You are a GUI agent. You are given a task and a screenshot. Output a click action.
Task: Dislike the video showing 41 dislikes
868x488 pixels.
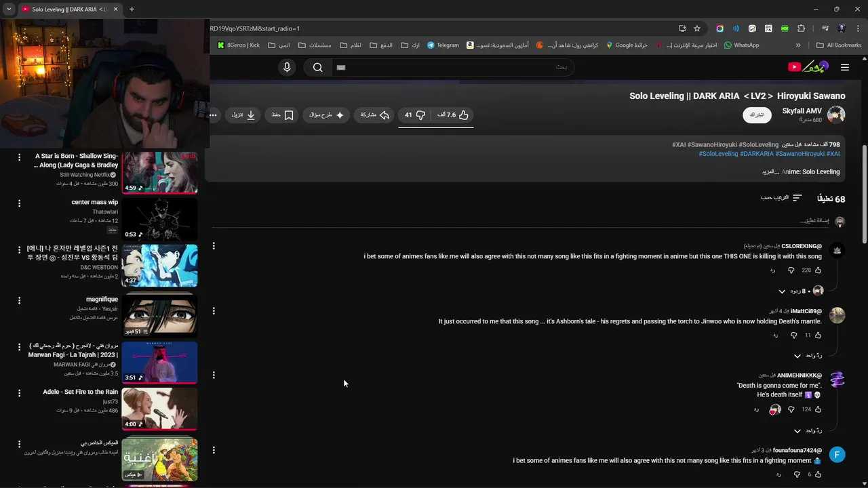415,115
